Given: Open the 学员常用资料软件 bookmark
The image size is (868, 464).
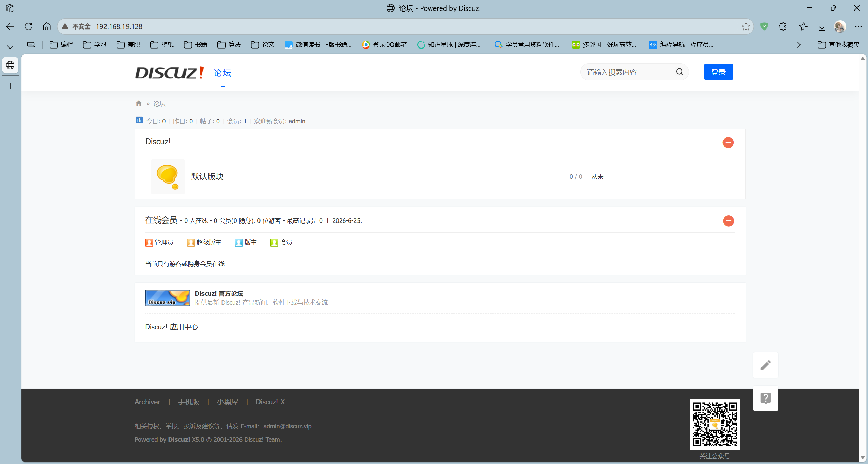Looking at the screenshot, I should pyautogui.click(x=527, y=45).
